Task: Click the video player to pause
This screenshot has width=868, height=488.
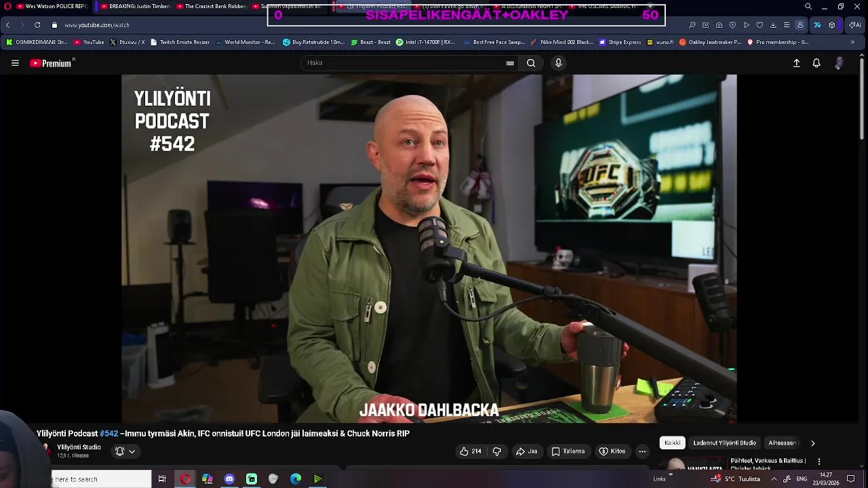Action: click(x=429, y=249)
